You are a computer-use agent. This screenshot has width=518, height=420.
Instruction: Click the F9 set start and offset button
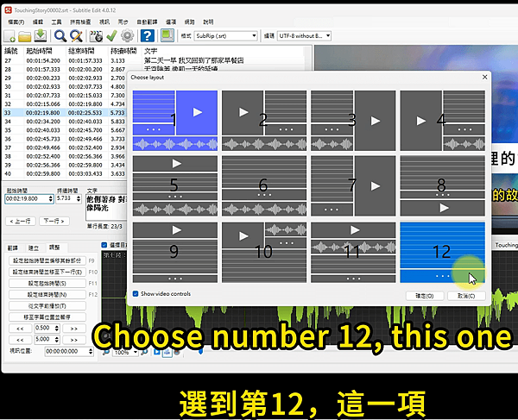tap(47, 260)
